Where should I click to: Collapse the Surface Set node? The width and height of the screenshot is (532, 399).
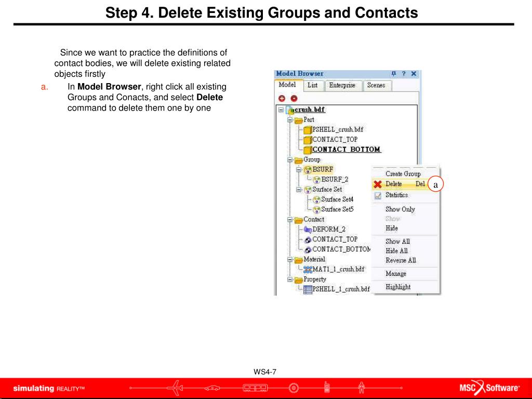coord(299,189)
